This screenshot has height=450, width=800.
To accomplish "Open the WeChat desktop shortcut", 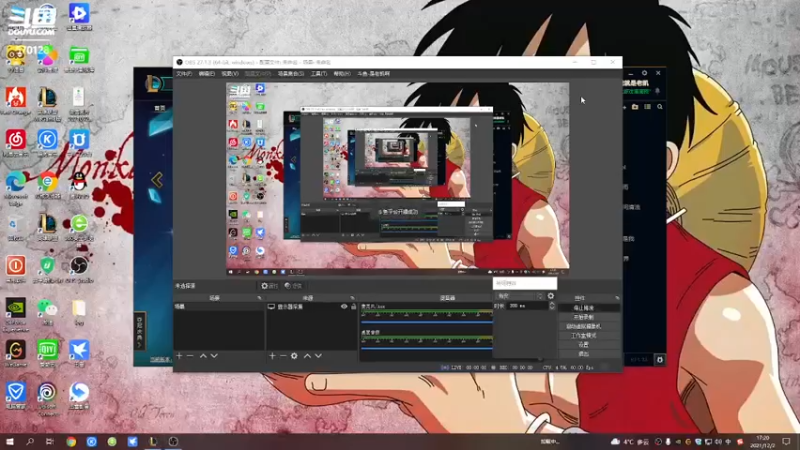I will coord(47,308).
